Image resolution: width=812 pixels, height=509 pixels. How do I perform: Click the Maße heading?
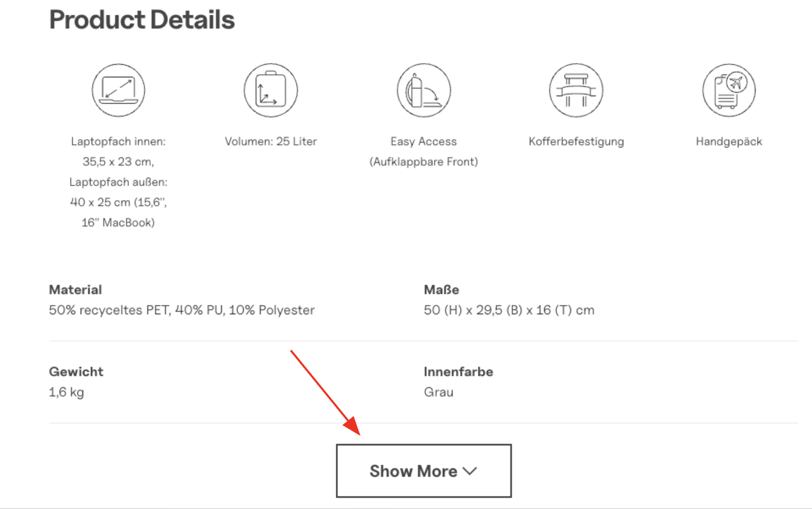pyautogui.click(x=441, y=290)
